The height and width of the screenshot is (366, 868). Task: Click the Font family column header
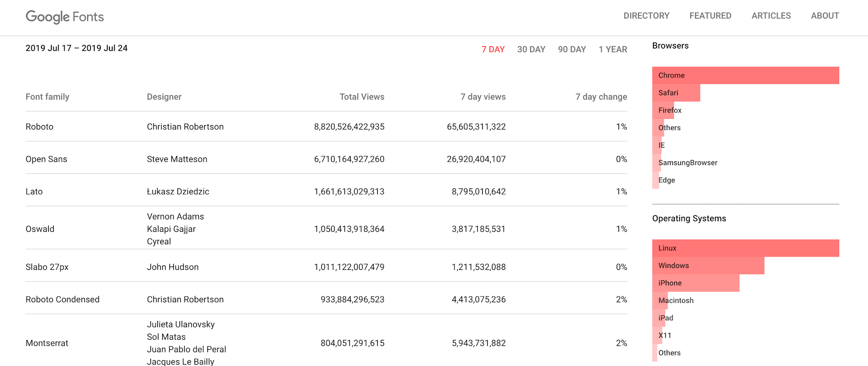coord(47,97)
